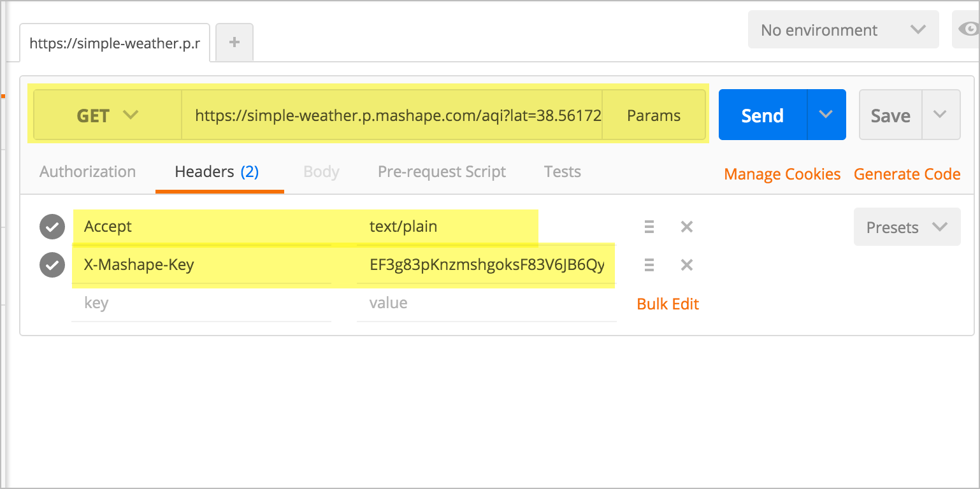Screen dimensions: 980x489
Task: Click the request URL input field
Action: point(391,115)
